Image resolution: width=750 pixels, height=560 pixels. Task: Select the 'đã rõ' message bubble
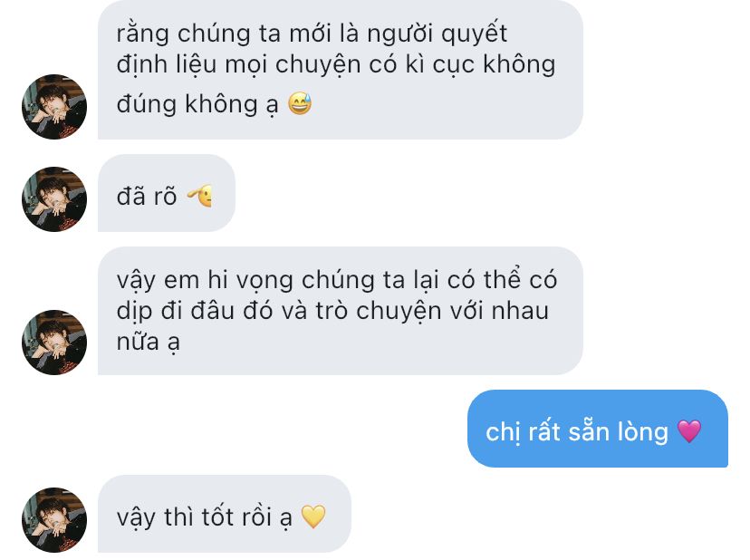[167, 193]
